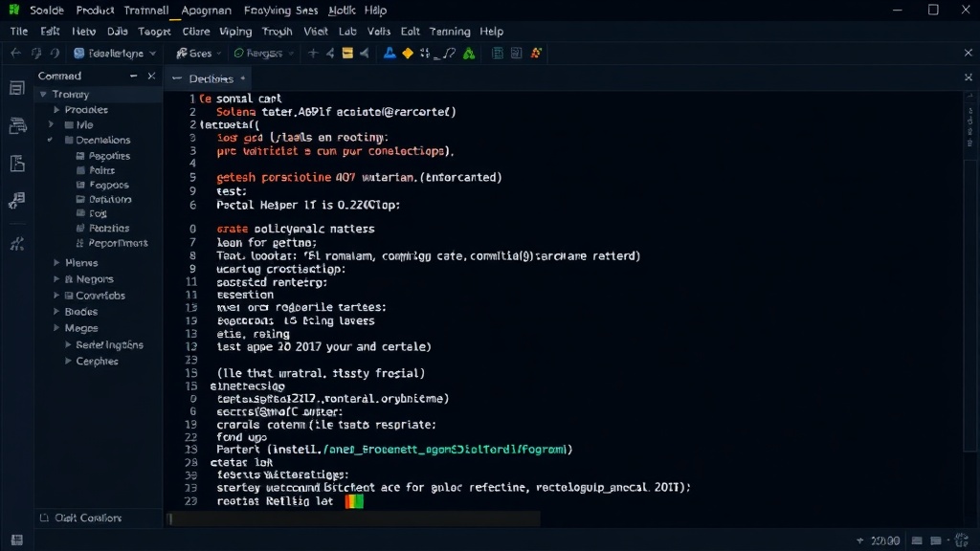Screen dimensions: 980x551
Task: Open the 'Tile' menu
Action: coord(19,32)
